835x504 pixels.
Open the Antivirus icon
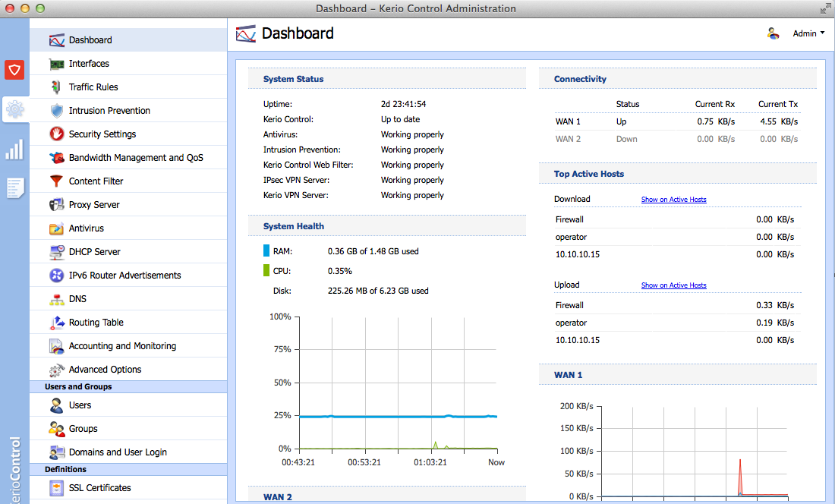tap(56, 228)
